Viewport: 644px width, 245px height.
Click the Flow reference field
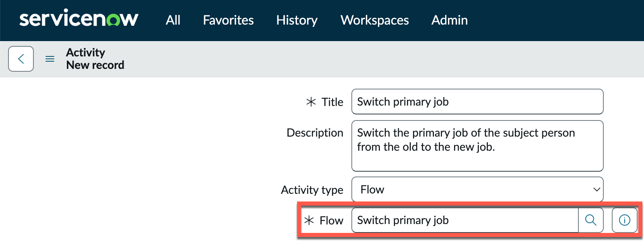[465, 220]
